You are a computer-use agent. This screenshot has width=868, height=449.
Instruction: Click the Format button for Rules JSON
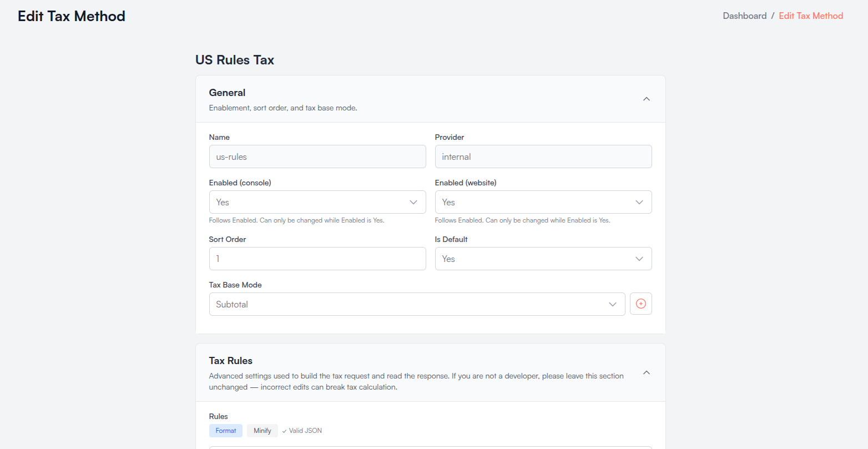(226, 431)
